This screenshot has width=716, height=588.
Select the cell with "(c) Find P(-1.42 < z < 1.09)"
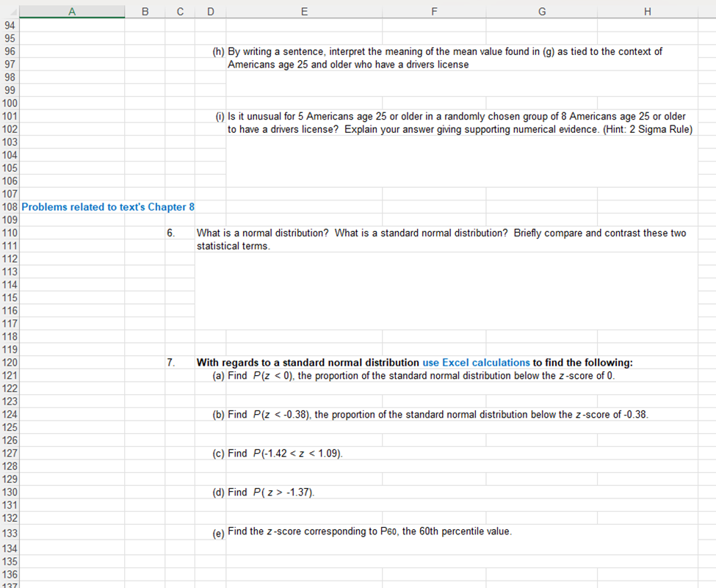point(294,453)
